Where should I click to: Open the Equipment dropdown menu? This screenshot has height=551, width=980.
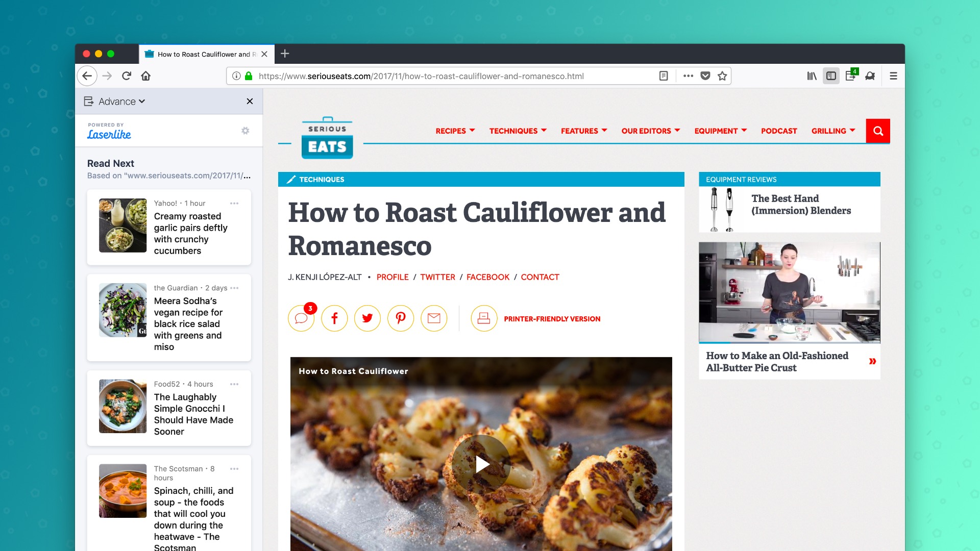[x=720, y=131]
